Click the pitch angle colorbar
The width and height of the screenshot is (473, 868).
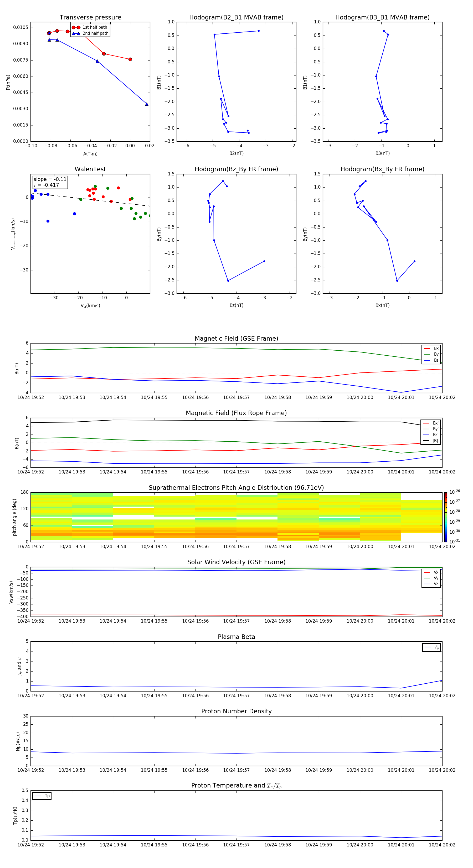(x=446, y=517)
